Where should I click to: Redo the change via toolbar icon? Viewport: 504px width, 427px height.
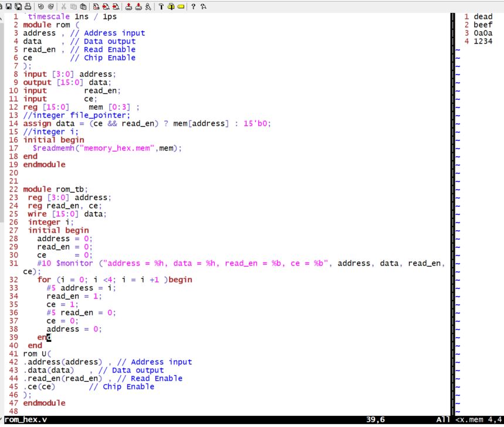coord(50,6)
